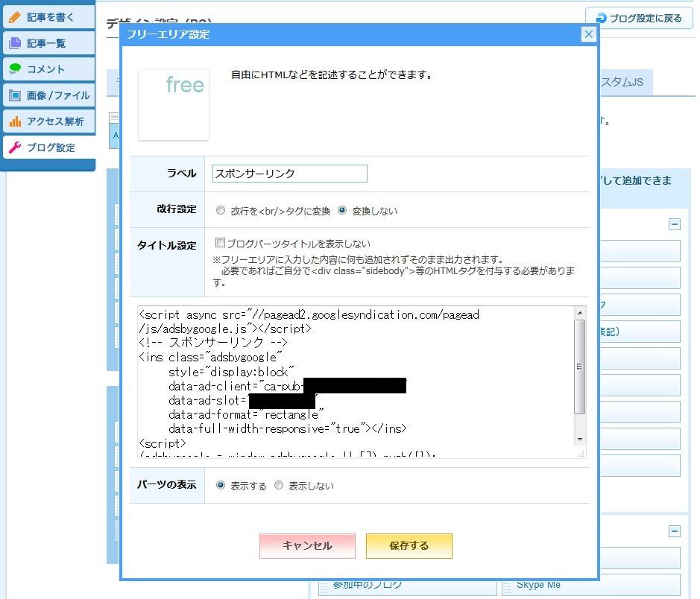
Task: Open 画像/ファイル in the sidebar
Action: [48, 95]
